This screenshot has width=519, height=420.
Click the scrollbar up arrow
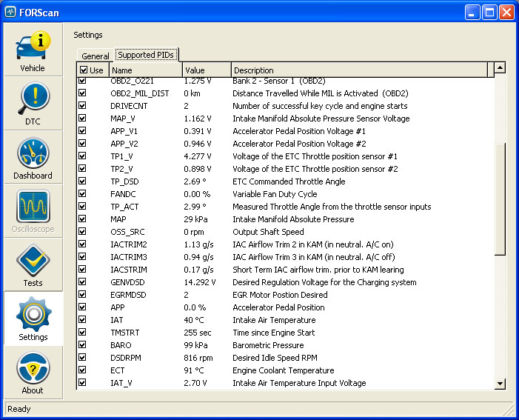click(500, 68)
